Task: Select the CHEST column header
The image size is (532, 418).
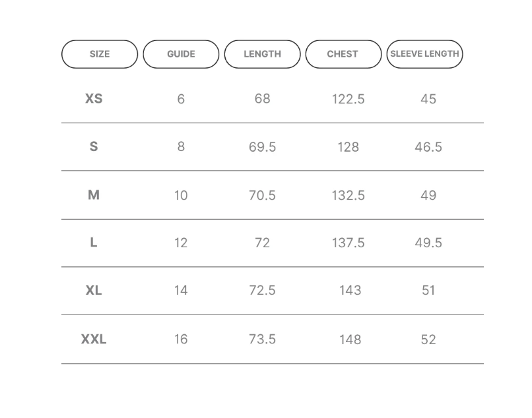Action: pyautogui.click(x=343, y=54)
